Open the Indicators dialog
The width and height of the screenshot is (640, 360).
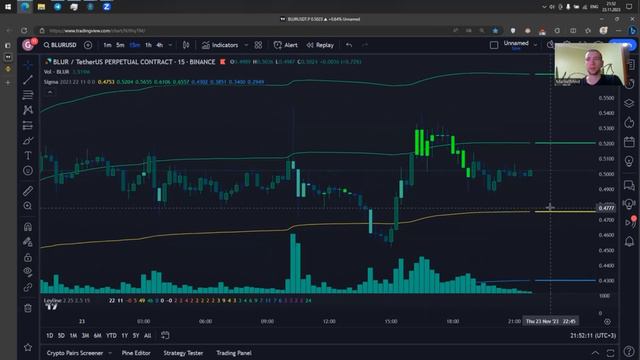tap(220, 45)
